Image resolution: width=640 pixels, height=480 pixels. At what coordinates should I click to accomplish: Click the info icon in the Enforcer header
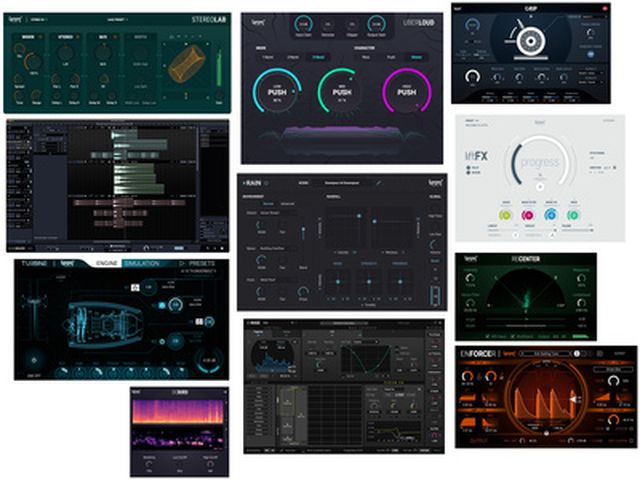(577, 354)
